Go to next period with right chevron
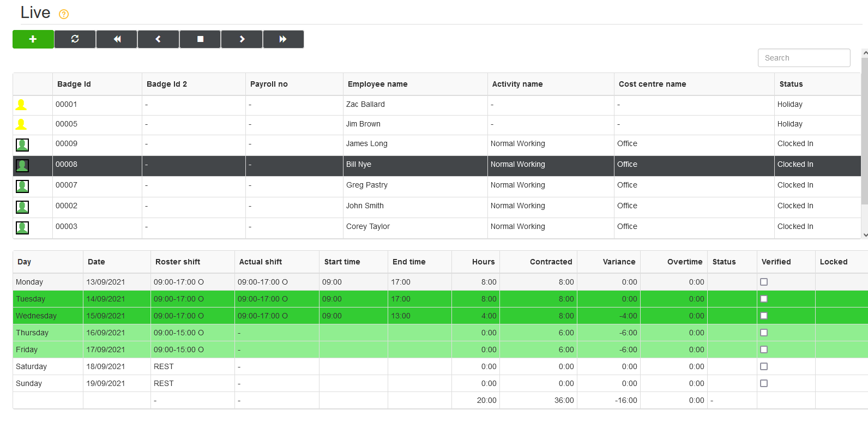The height and width of the screenshot is (422, 868). 242,39
